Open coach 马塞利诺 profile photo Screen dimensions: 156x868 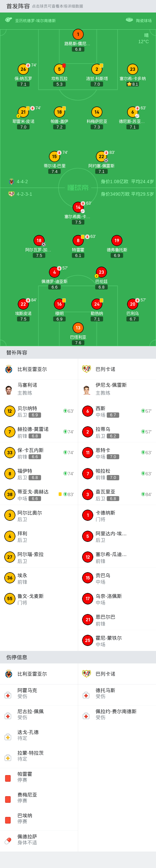[9, 390]
